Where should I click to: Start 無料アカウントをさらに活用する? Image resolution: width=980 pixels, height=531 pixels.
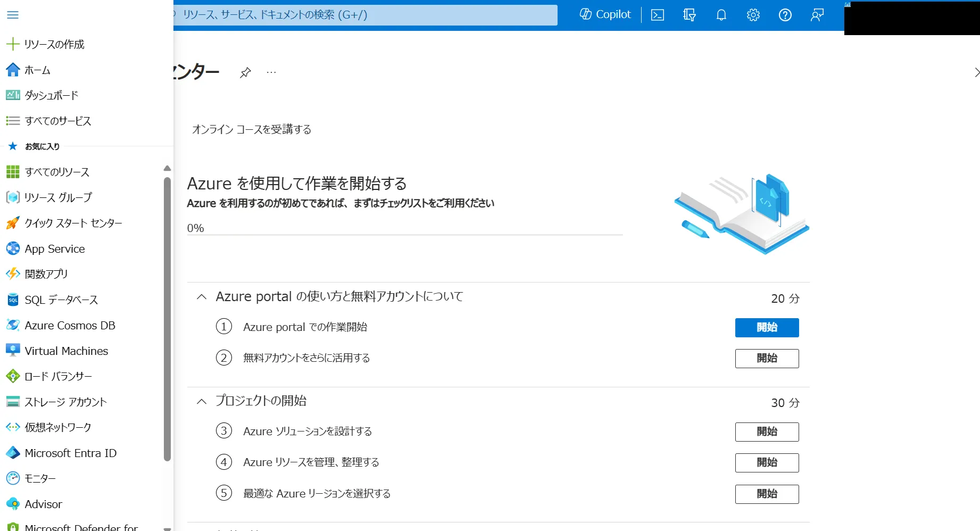tap(767, 359)
